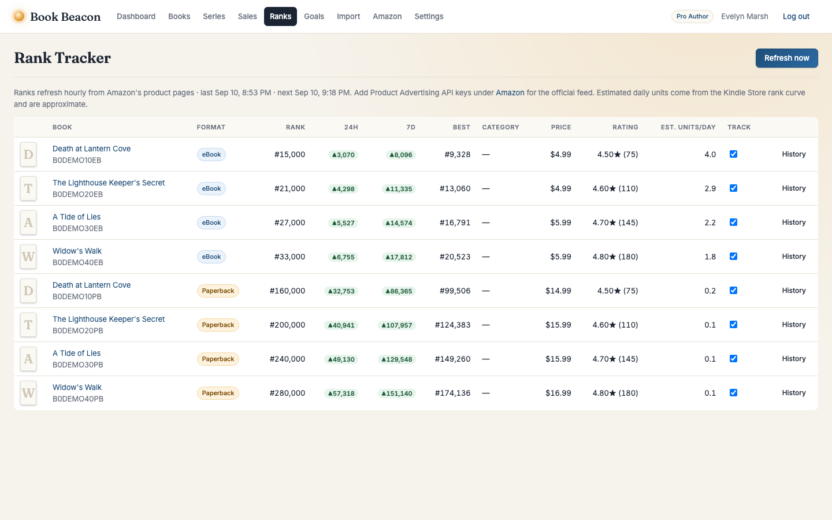
Task: Open the Dashboard nav item
Action: click(x=136, y=16)
